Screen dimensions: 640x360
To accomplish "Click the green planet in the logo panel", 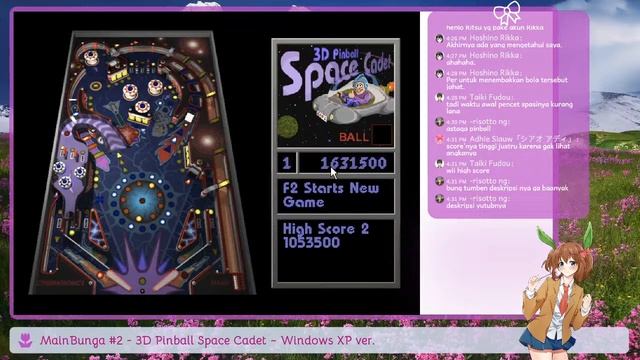I will click(x=288, y=127).
